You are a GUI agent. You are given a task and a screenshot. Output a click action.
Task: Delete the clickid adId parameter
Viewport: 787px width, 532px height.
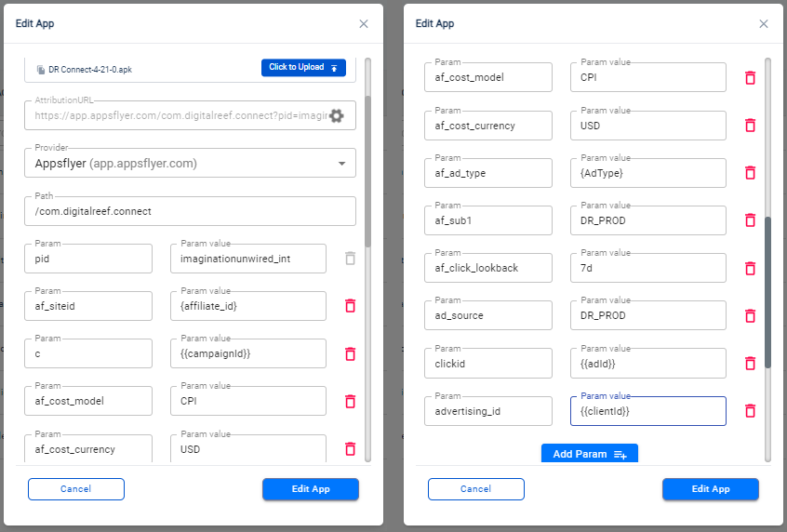(751, 363)
